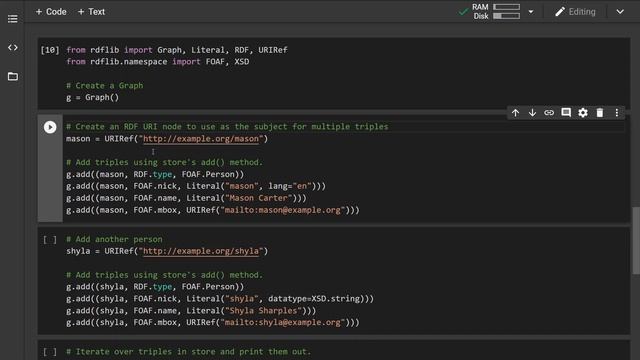This screenshot has height=360, width=640.
Task: Run the 'Iterate over triples' cell bracket
Action: point(50,352)
